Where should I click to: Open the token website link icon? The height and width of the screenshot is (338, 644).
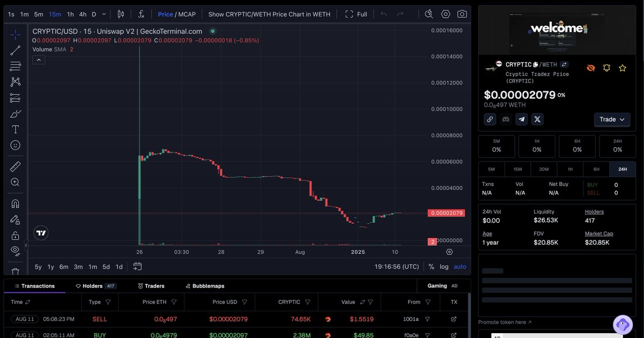pyautogui.click(x=490, y=119)
